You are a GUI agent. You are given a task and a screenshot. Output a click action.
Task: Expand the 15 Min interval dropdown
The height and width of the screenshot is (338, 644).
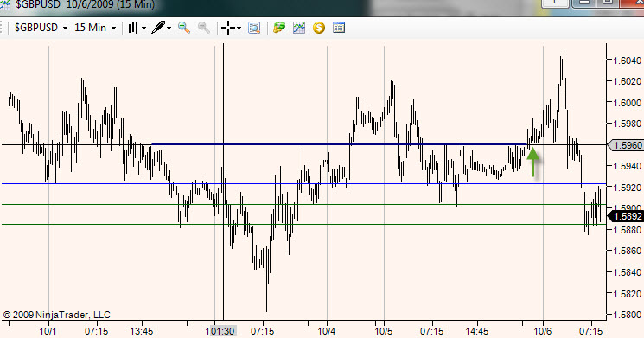114,29
